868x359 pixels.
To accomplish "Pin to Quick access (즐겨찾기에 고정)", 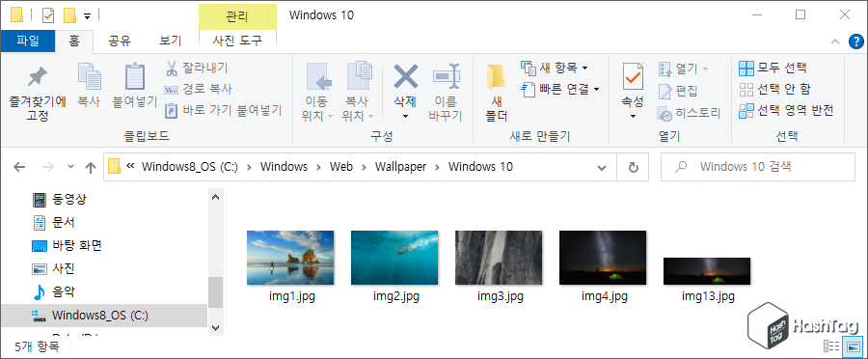I will 37,94.
